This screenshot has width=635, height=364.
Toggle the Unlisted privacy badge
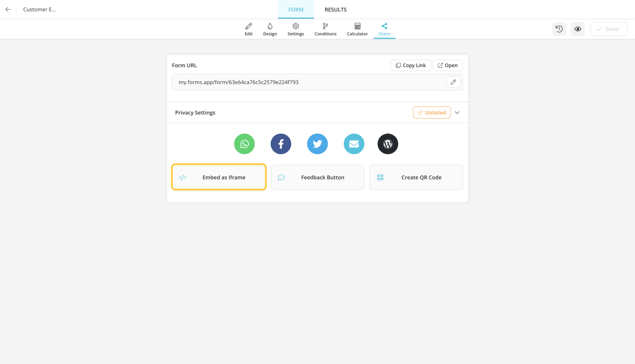(x=431, y=113)
